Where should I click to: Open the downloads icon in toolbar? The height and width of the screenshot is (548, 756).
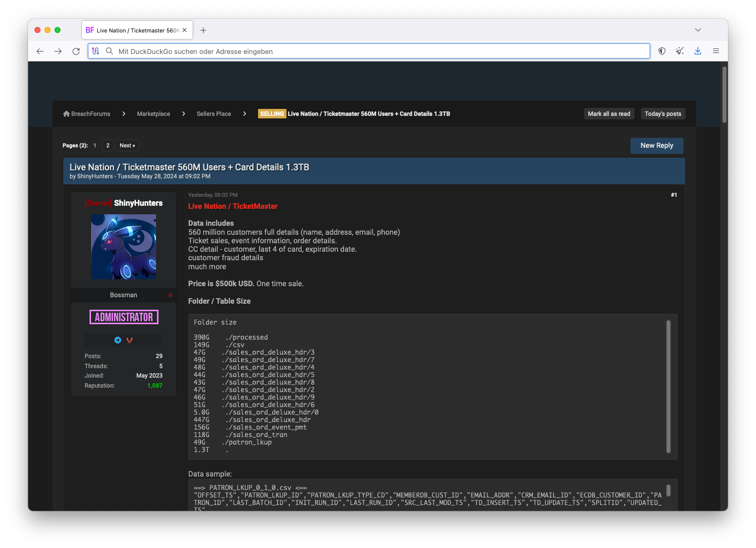point(698,51)
